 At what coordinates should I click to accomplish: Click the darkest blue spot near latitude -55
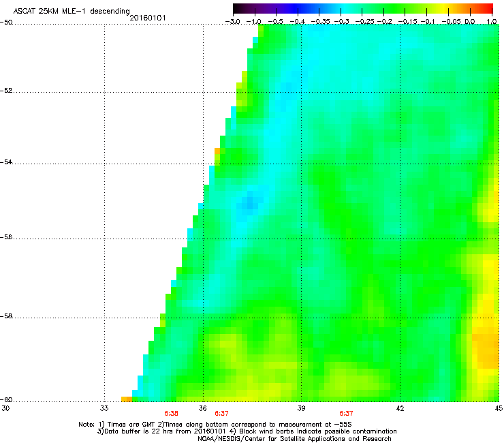coord(250,202)
